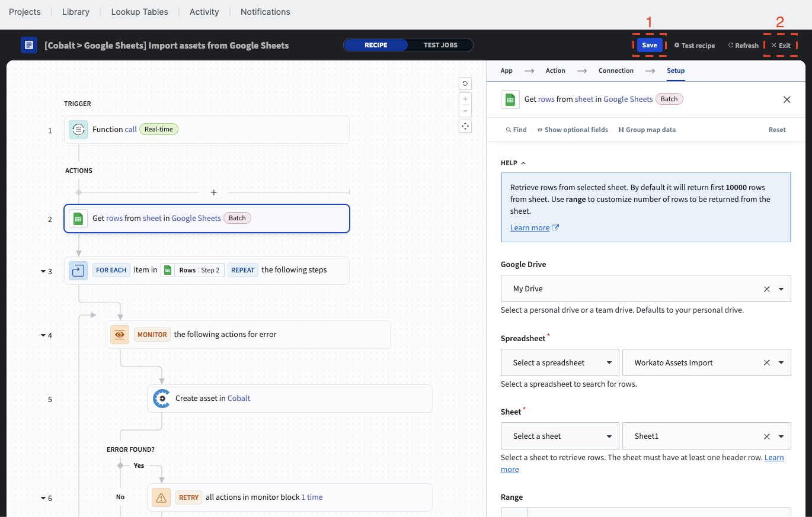
Task: Open Notifications
Action: [266, 12]
